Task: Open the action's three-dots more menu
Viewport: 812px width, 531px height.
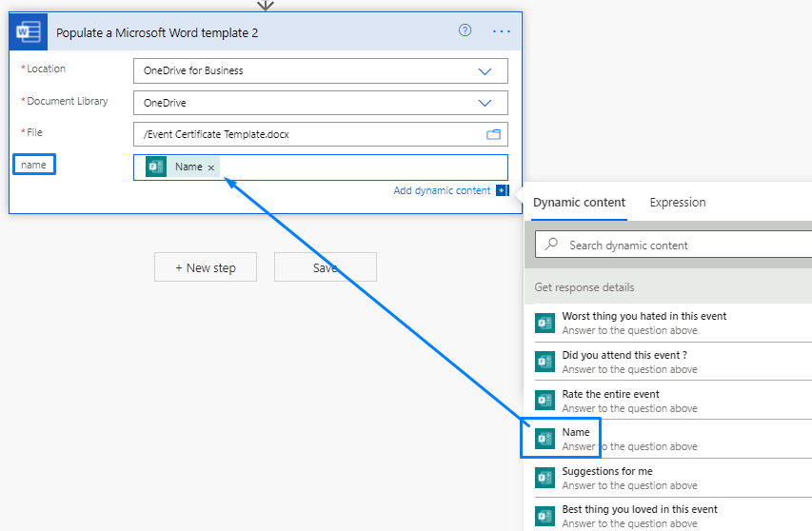Action: (x=502, y=31)
